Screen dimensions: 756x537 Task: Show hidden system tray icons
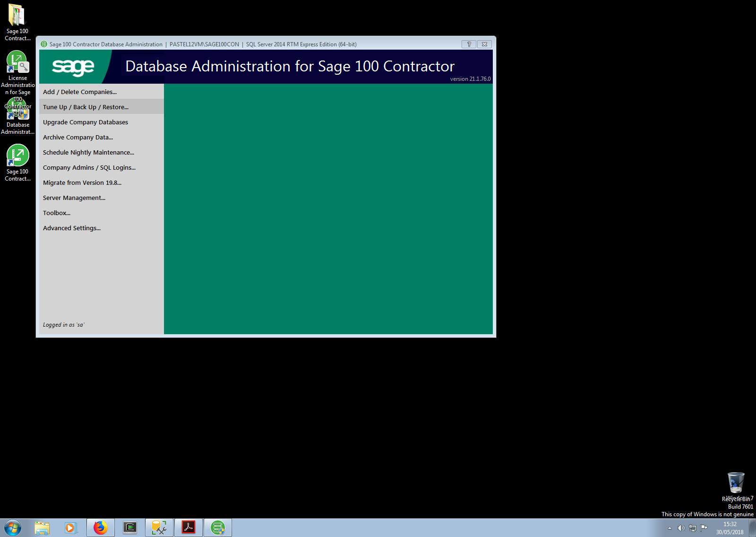click(x=670, y=528)
